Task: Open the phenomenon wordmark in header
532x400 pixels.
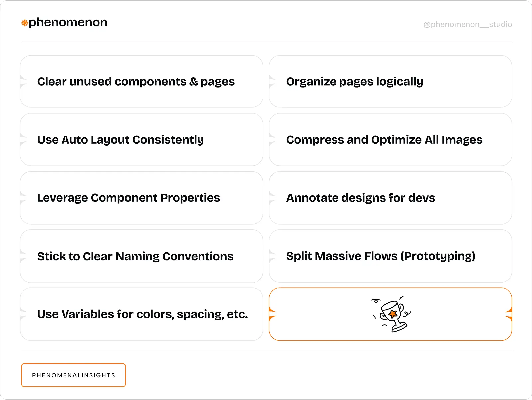Action: [68, 22]
